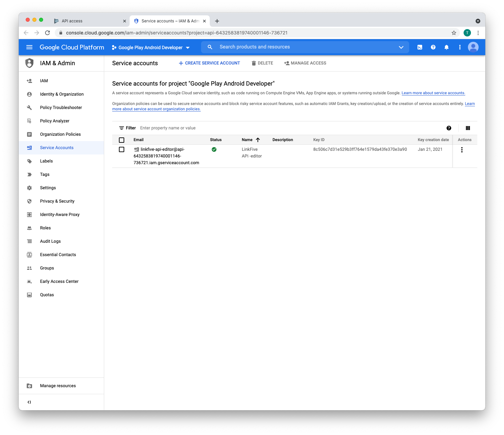Click the Audit Logs list icon

pos(29,241)
